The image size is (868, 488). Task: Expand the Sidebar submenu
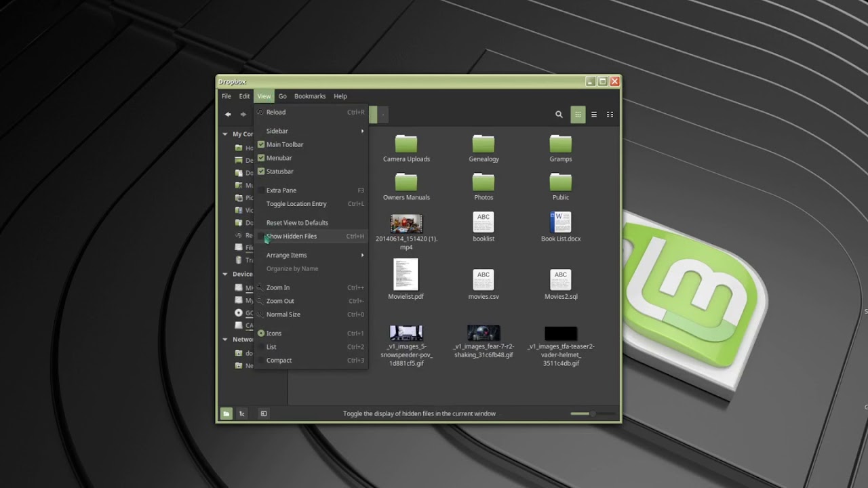[x=311, y=131]
